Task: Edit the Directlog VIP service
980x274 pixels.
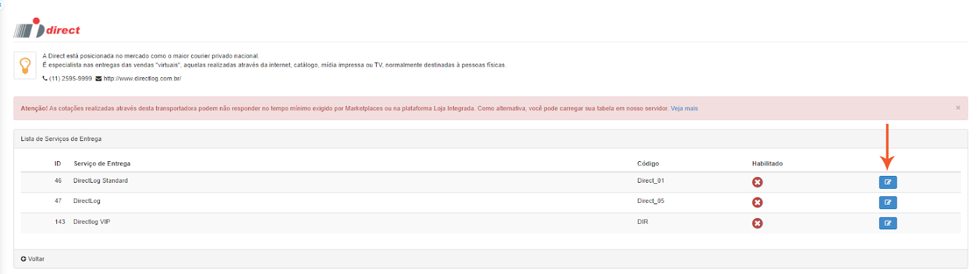Action: [888, 223]
